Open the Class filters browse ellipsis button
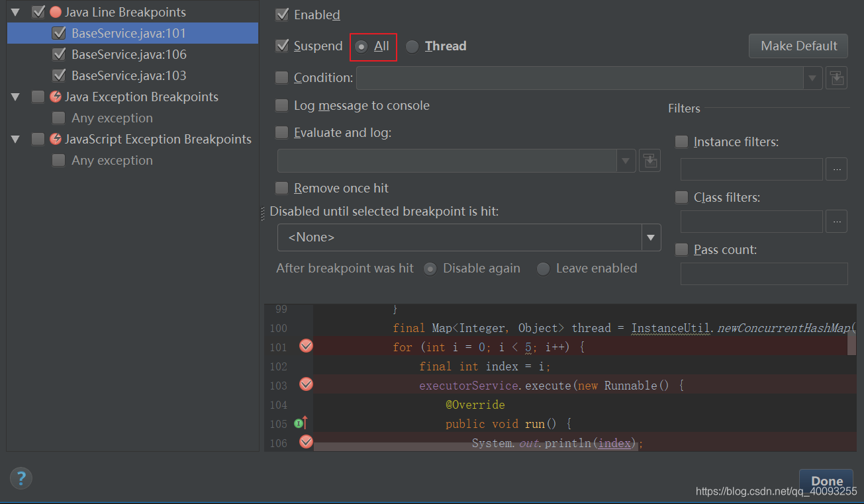This screenshot has height=504, width=864. (836, 221)
